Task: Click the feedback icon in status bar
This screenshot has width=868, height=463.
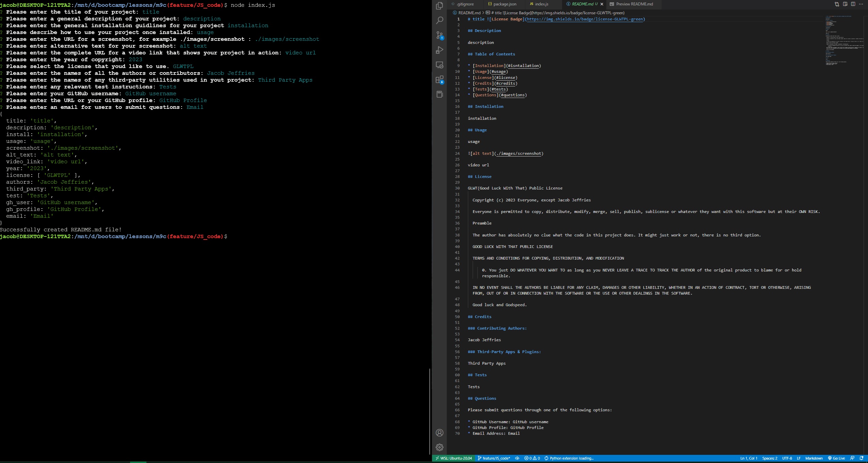Action: click(x=852, y=458)
